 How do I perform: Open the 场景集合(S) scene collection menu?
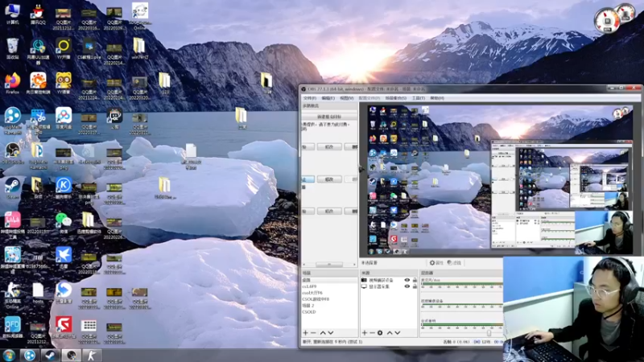(395, 98)
